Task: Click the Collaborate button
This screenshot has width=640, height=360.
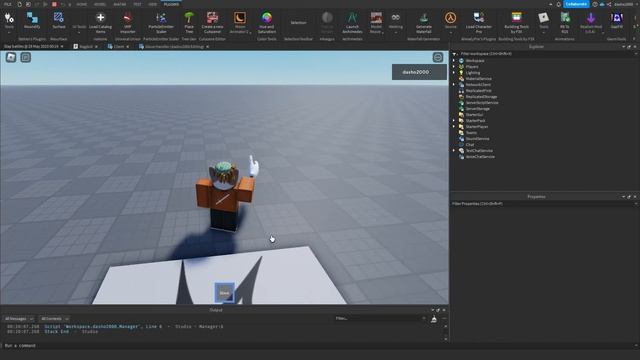Action: (x=576, y=4)
